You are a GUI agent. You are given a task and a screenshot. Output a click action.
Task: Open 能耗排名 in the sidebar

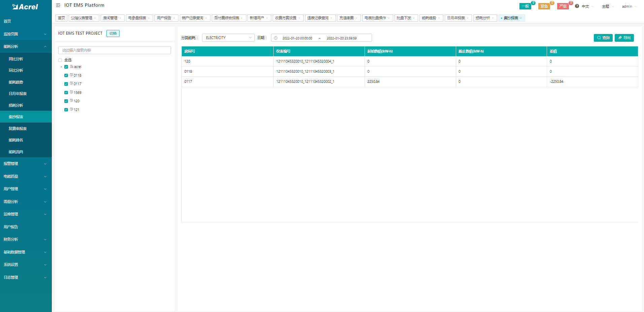pyautogui.click(x=26, y=140)
